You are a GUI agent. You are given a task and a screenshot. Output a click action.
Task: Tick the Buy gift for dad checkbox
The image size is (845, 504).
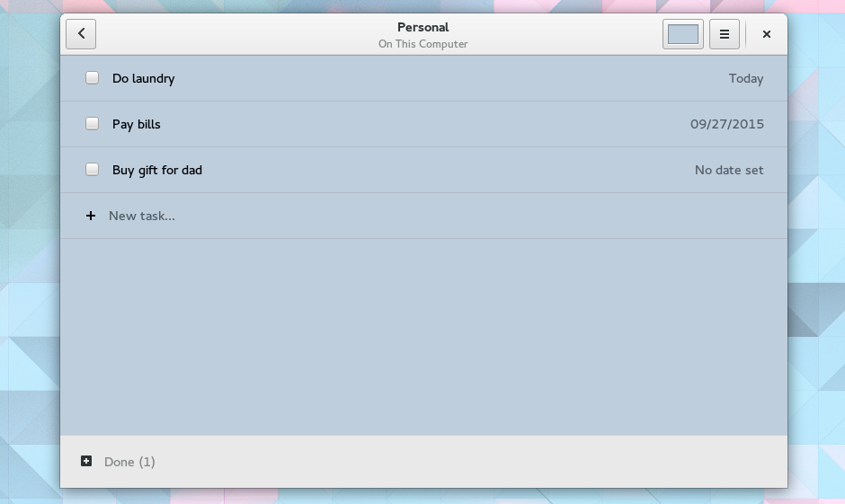pos(93,170)
